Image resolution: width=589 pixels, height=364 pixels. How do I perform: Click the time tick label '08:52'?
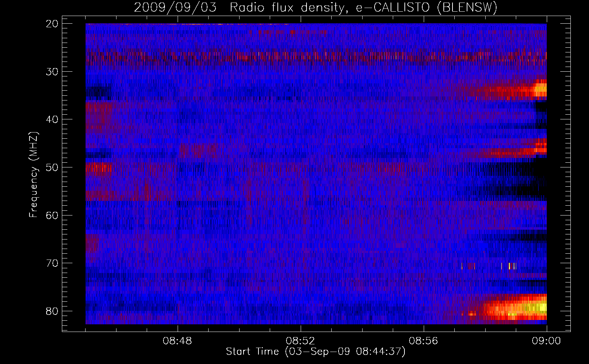(300, 341)
